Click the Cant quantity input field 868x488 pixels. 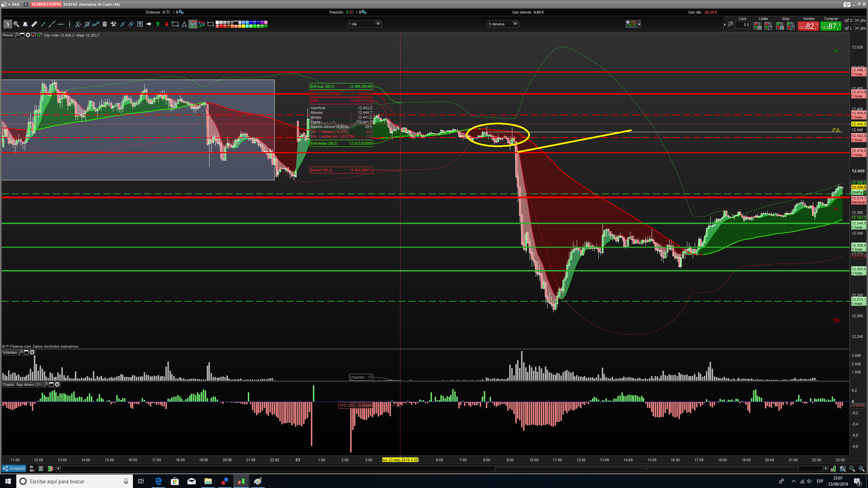coord(742,25)
